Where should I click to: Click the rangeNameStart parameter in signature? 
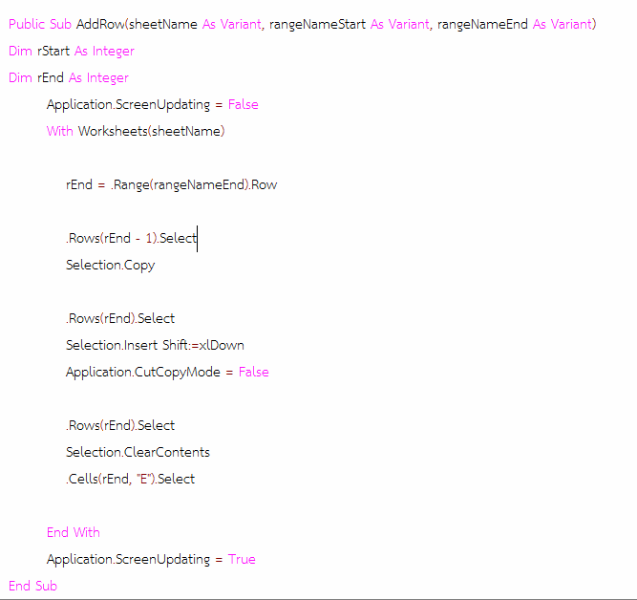point(317,24)
